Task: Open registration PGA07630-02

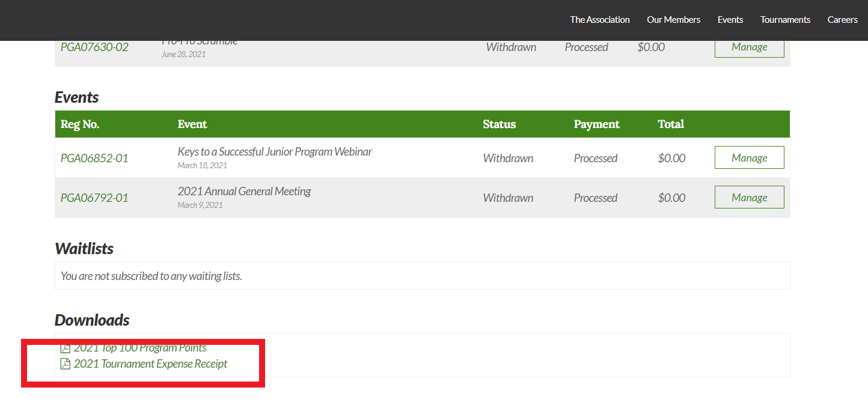Action: [x=94, y=47]
